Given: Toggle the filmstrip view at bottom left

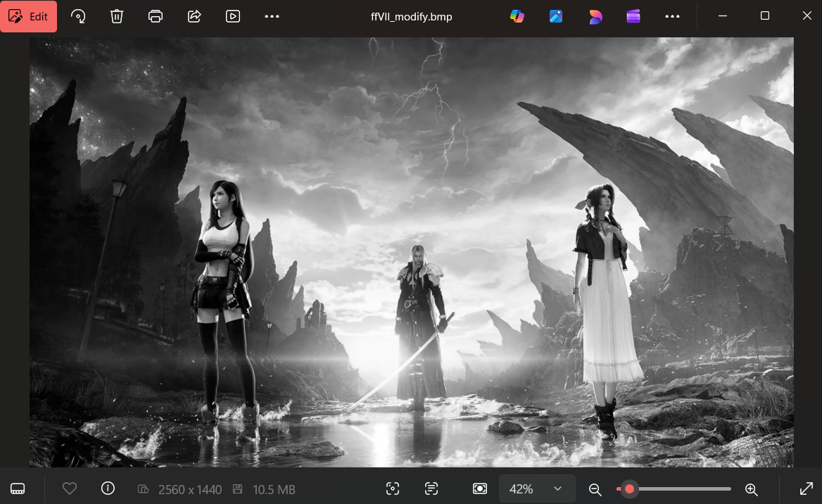Looking at the screenshot, I should 18,489.
